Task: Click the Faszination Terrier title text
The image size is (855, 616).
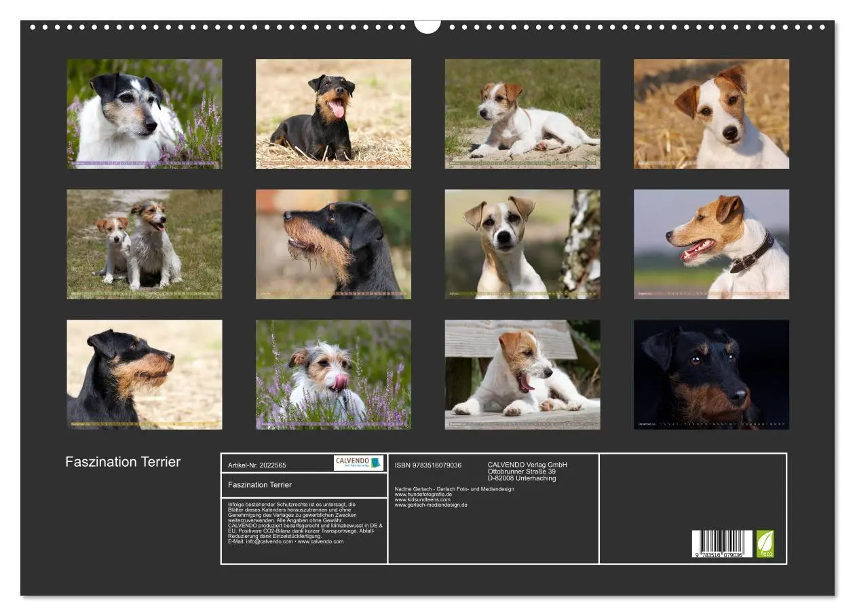Action: (123, 461)
